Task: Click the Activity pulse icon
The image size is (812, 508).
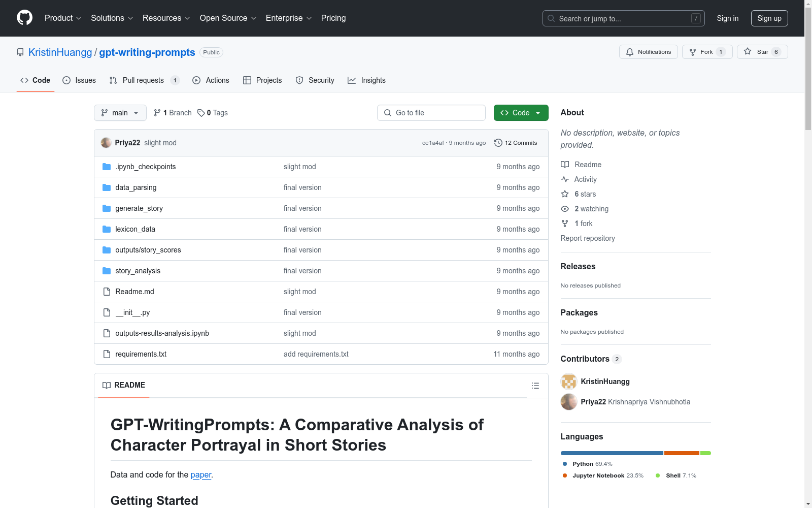Action: pos(565,179)
